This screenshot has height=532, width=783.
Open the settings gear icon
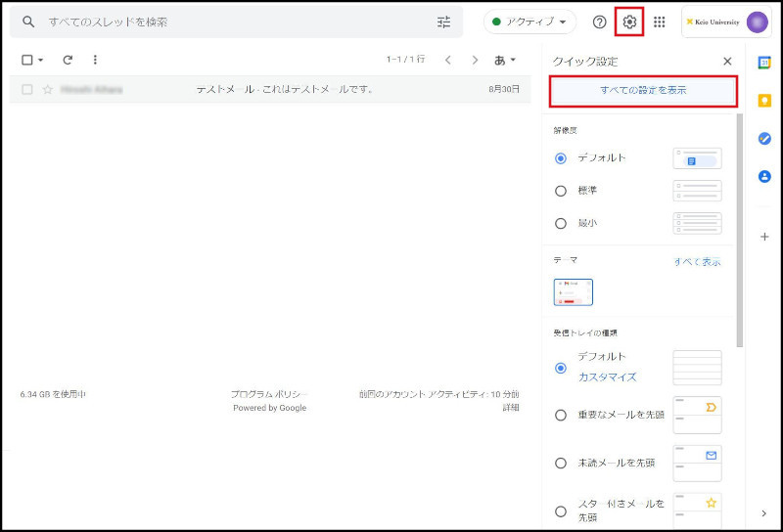(629, 22)
